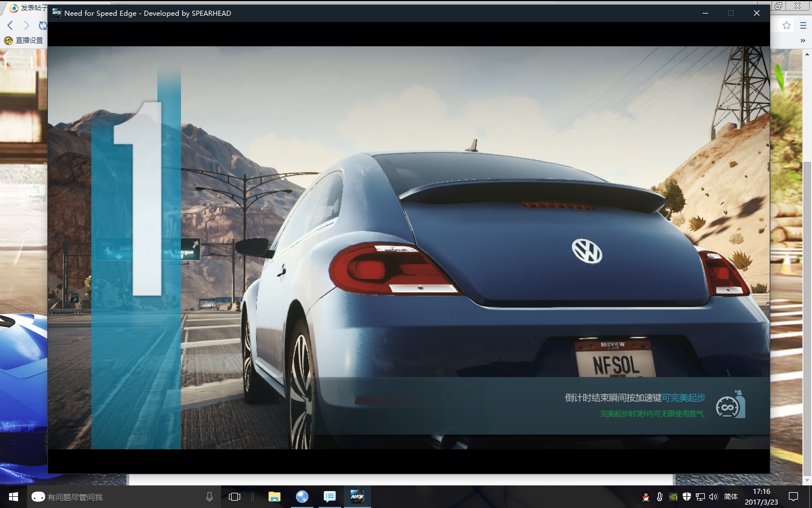
Task: Click the infinite nitrous bottle icon
Action: (x=730, y=404)
